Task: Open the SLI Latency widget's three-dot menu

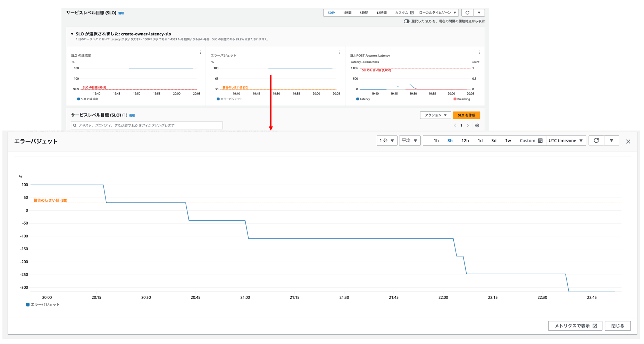Action: pyautogui.click(x=479, y=52)
